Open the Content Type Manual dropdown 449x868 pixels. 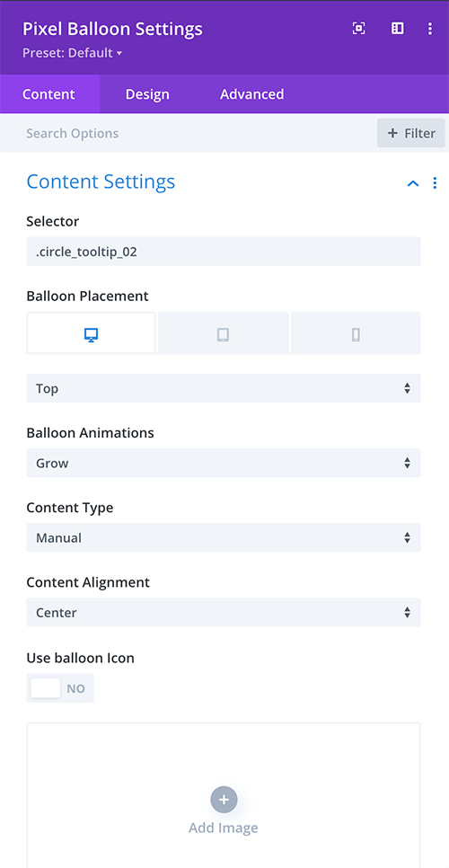(x=224, y=537)
